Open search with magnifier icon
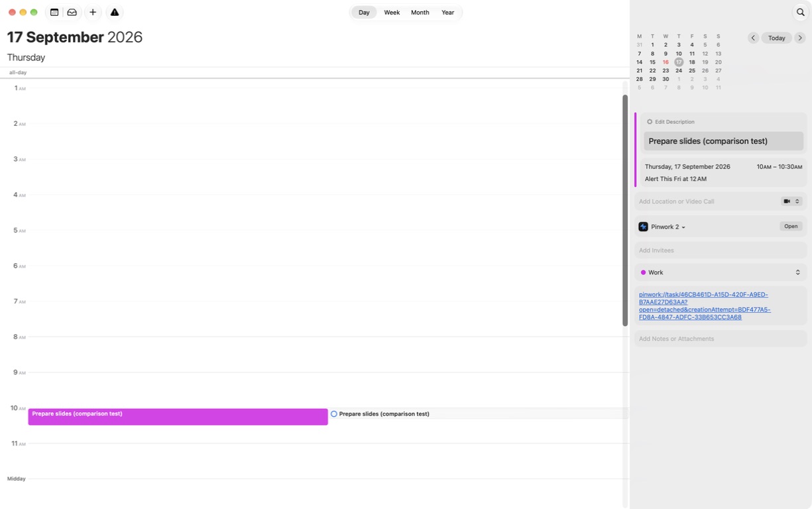The image size is (812, 509). [800, 12]
